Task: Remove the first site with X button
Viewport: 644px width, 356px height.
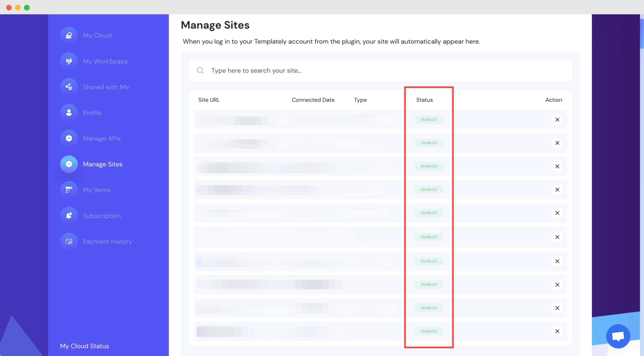Action: tap(557, 119)
